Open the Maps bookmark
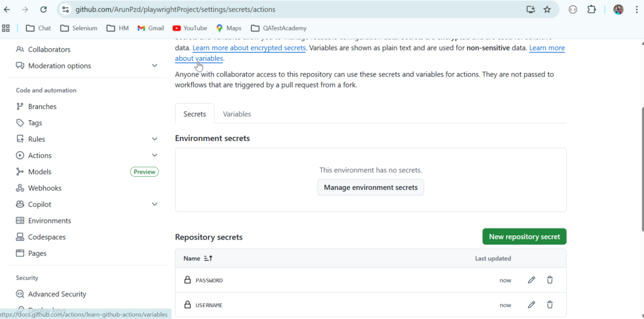The width and height of the screenshot is (644, 319). click(229, 28)
